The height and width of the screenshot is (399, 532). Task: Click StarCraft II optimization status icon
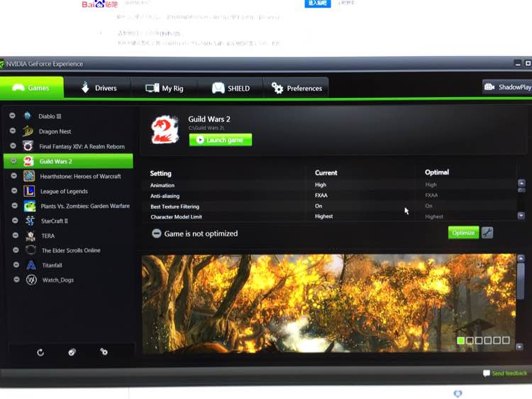15,220
